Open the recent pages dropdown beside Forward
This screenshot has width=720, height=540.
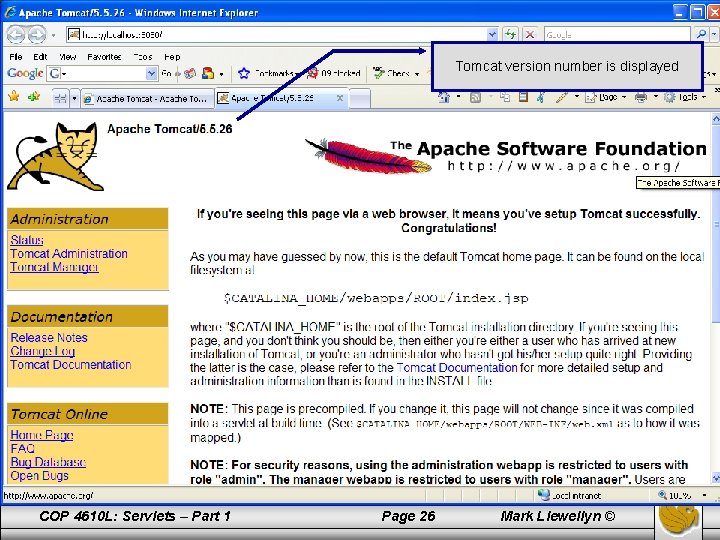coord(53,35)
